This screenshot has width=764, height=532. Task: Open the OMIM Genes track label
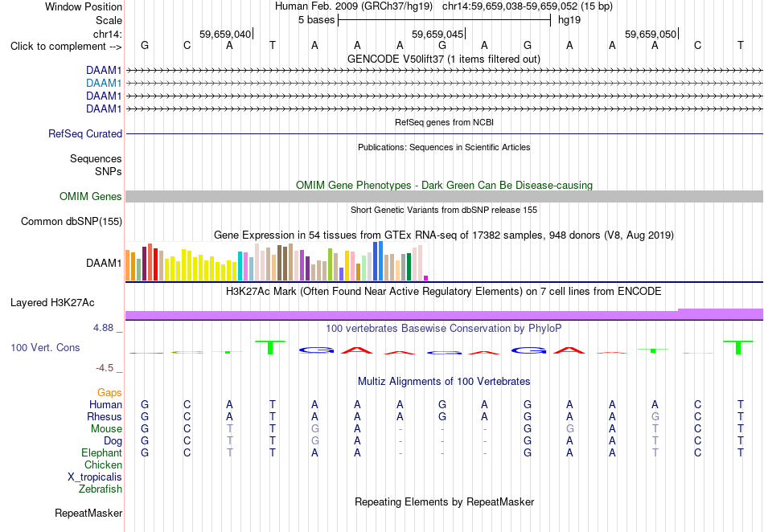91,197
